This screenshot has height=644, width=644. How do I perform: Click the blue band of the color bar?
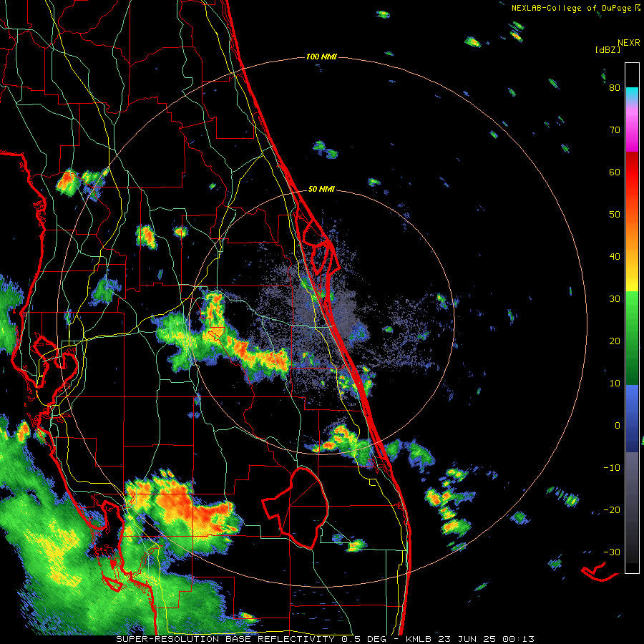(x=632, y=419)
